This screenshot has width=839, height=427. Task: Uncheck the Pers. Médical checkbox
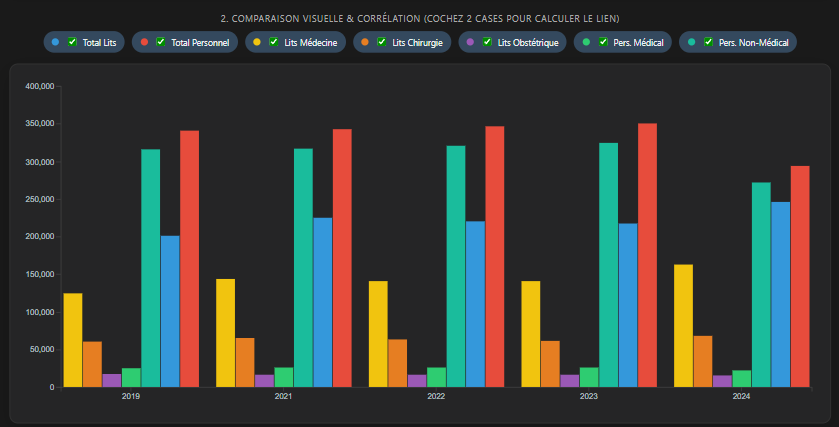[603, 42]
